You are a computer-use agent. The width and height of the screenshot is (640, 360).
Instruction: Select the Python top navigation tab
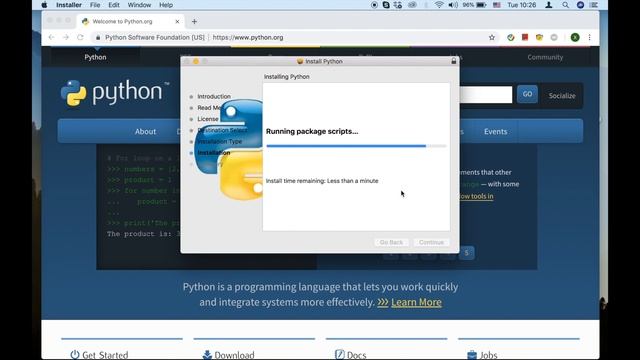click(95, 57)
